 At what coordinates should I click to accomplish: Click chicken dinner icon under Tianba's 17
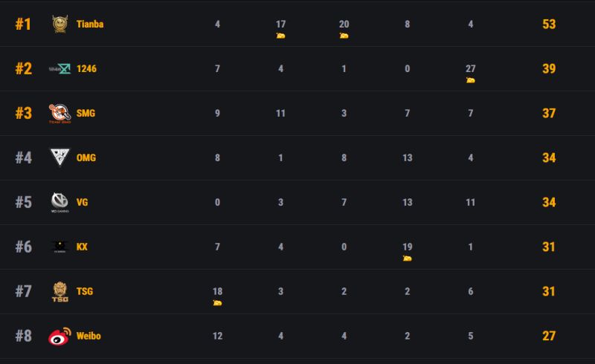280,36
